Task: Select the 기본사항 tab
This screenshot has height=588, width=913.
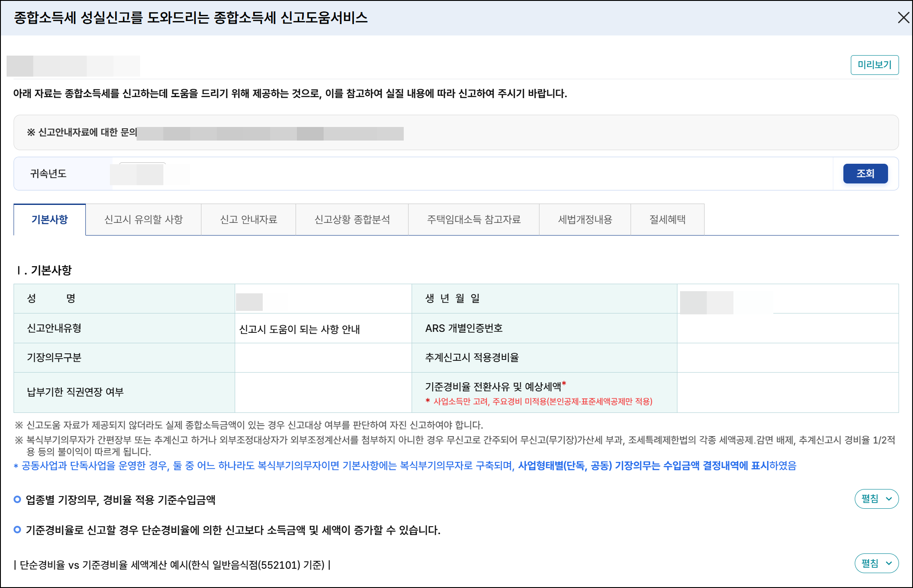Action: pyautogui.click(x=49, y=219)
